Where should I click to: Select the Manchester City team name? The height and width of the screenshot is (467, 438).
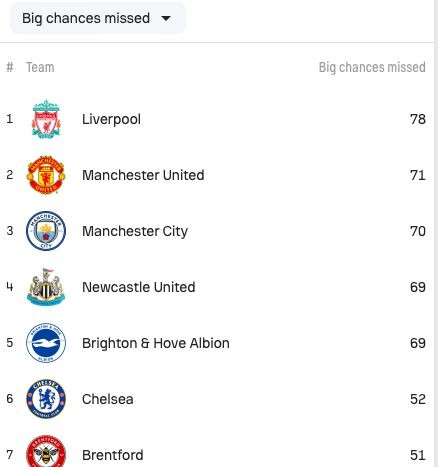click(135, 231)
